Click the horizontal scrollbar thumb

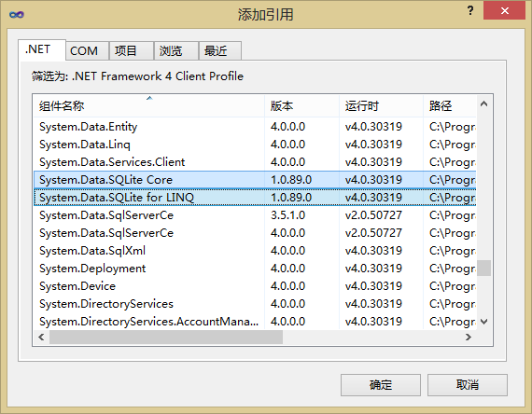click(166, 337)
